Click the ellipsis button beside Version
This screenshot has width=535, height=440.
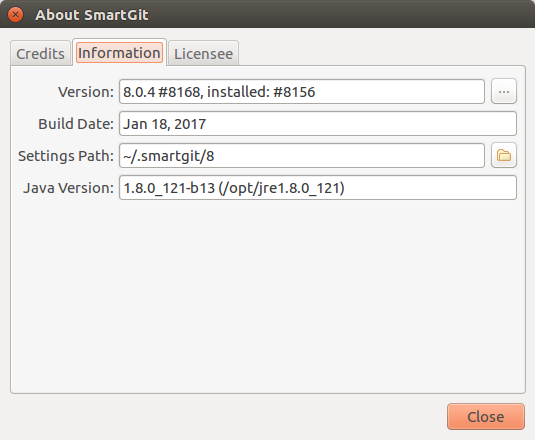pos(504,91)
